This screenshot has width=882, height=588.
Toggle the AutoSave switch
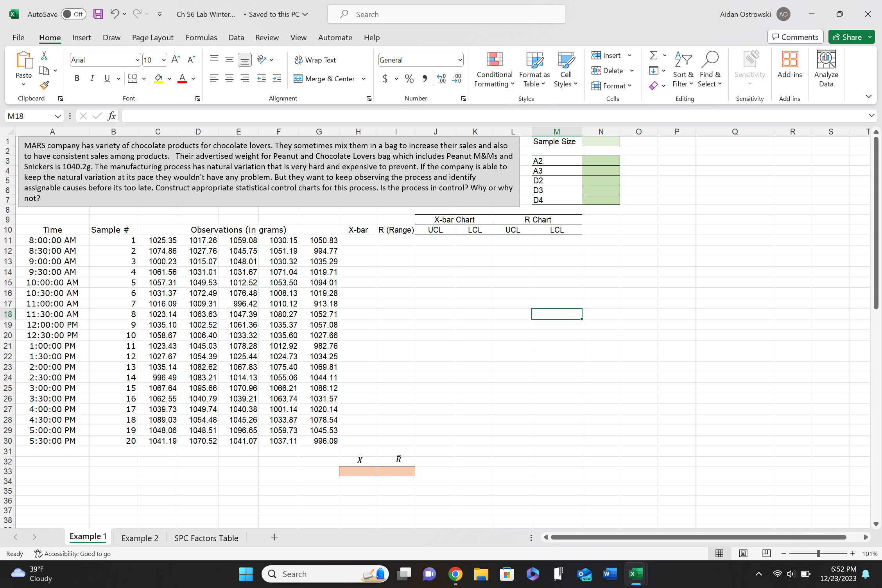[73, 14]
